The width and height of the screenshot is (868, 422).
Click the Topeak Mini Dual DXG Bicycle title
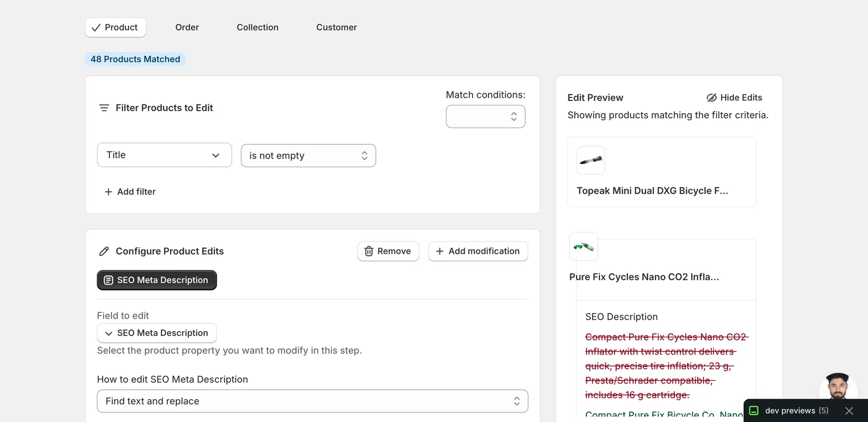tap(652, 191)
